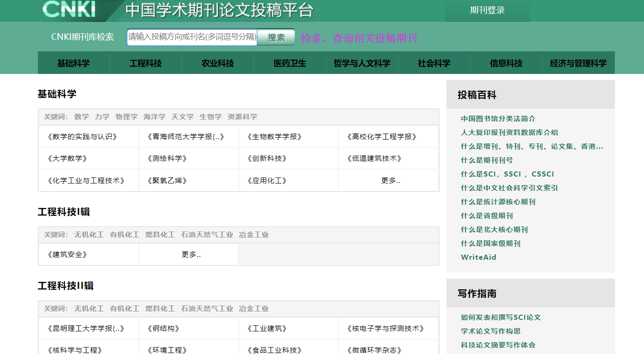Open the WriteAid link

(478, 257)
